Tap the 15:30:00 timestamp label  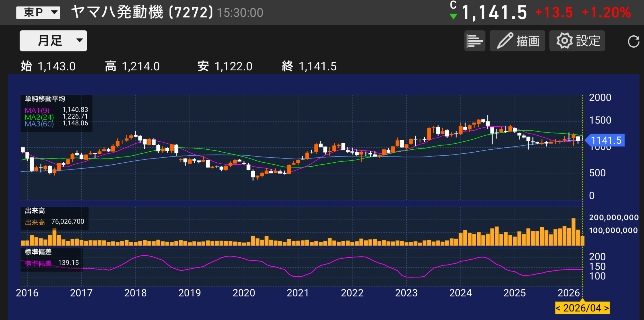click(x=240, y=13)
